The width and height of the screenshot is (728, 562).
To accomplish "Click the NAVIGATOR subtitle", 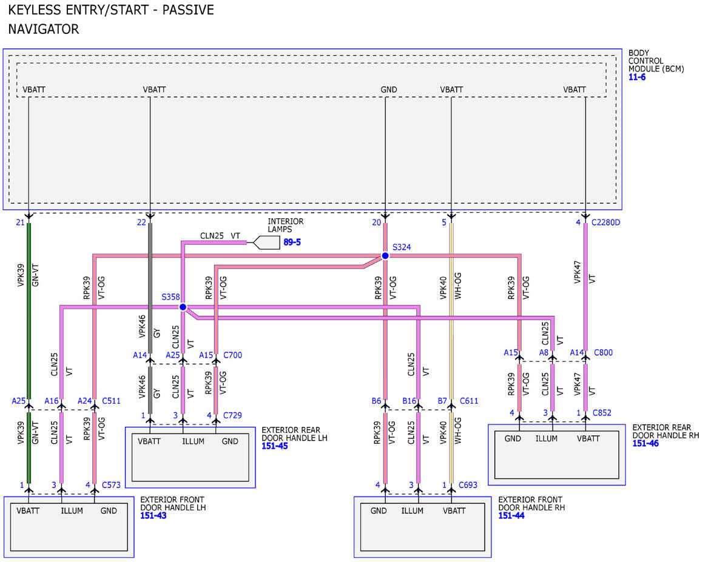I will 44,29.
